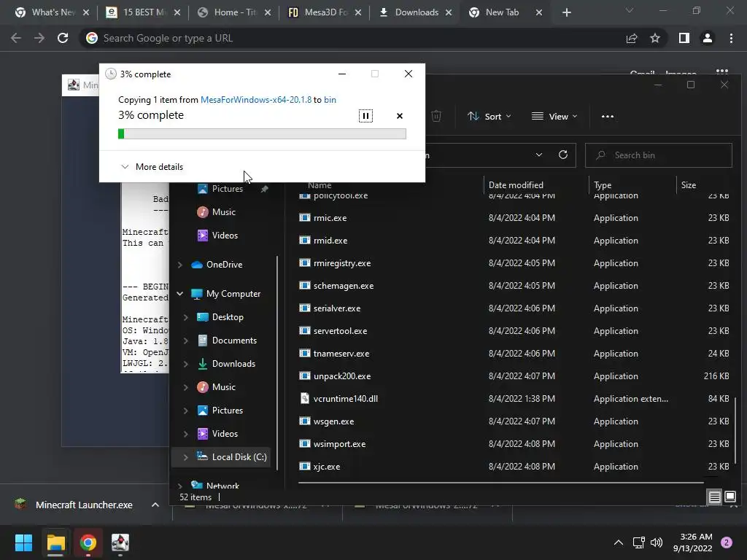Reload the Chrome page
The image size is (747, 560).
pyautogui.click(x=63, y=38)
